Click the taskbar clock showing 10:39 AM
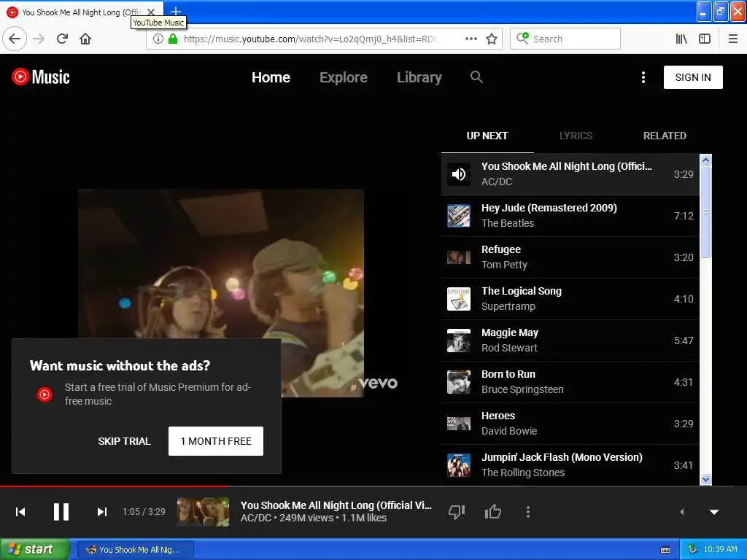The width and height of the screenshot is (747, 560). [720, 550]
